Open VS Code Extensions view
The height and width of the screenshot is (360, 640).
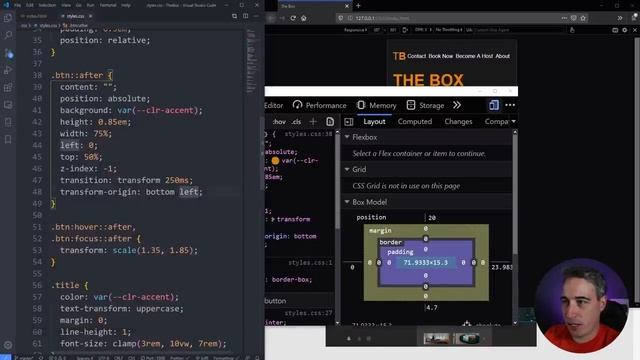(x=8, y=88)
